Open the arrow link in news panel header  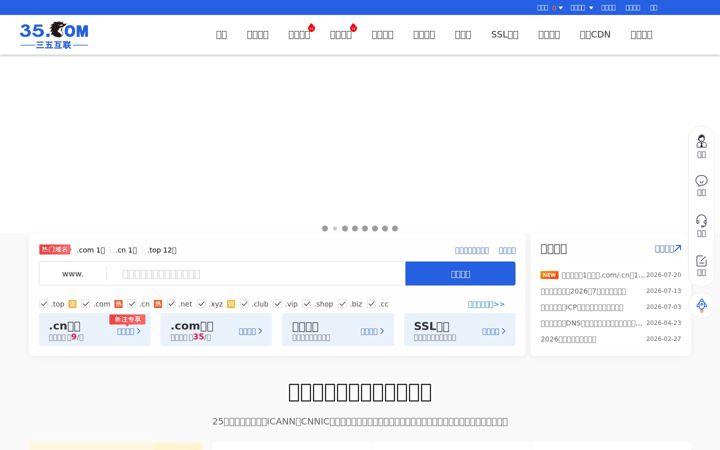coord(668,249)
